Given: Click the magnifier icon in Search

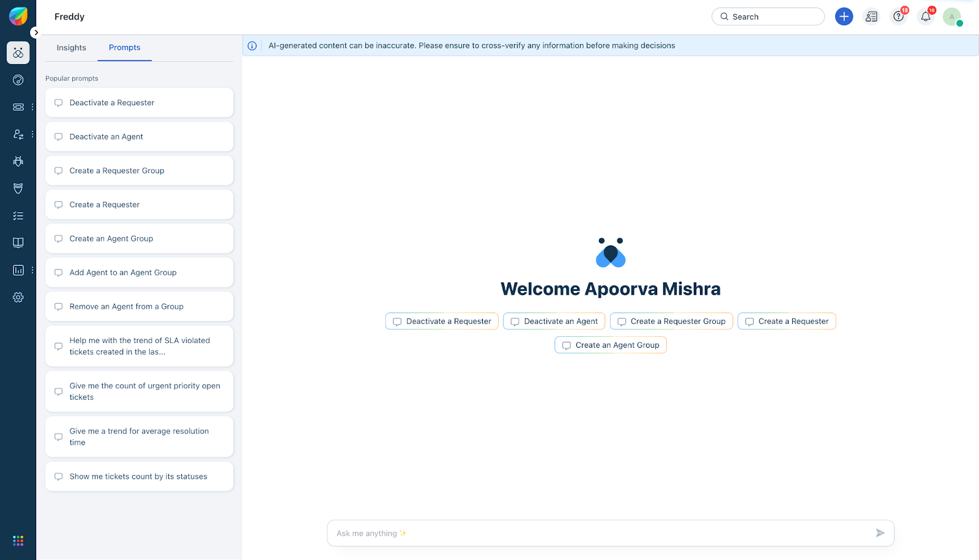Looking at the screenshot, I should (x=724, y=17).
